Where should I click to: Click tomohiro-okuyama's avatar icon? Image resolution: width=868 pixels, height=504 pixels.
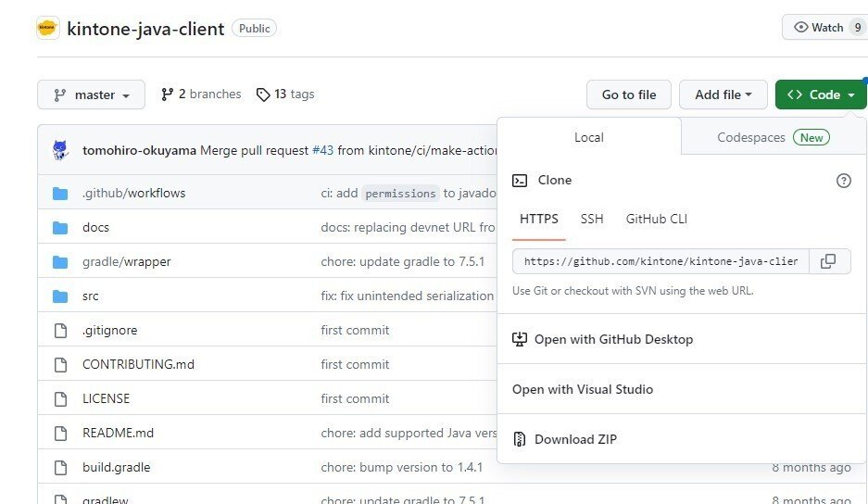60,150
